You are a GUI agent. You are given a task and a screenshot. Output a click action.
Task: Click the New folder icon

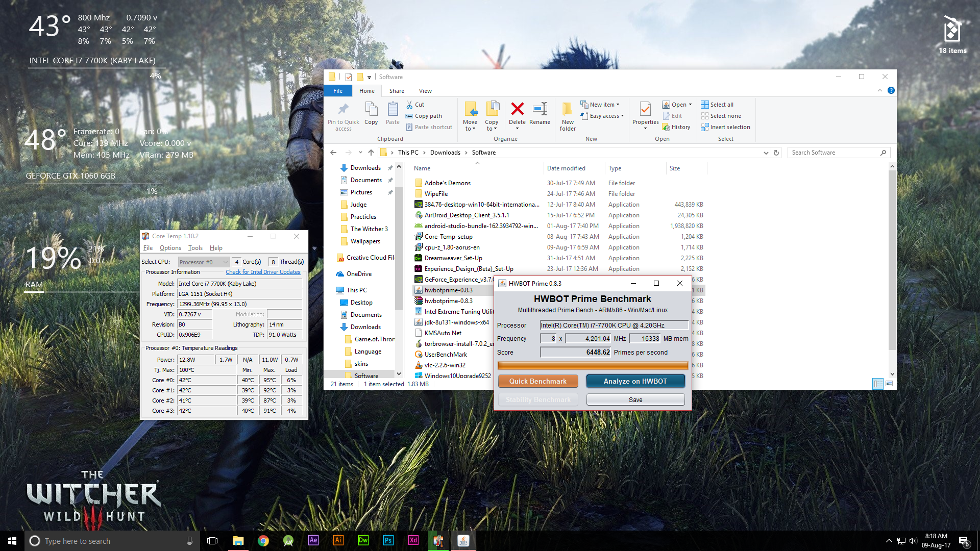(567, 109)
